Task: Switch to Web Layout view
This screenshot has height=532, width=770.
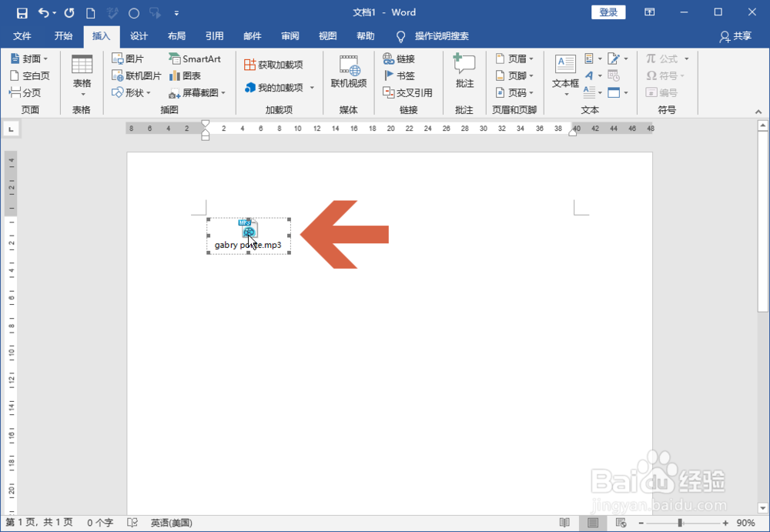Action: (621, 523)
